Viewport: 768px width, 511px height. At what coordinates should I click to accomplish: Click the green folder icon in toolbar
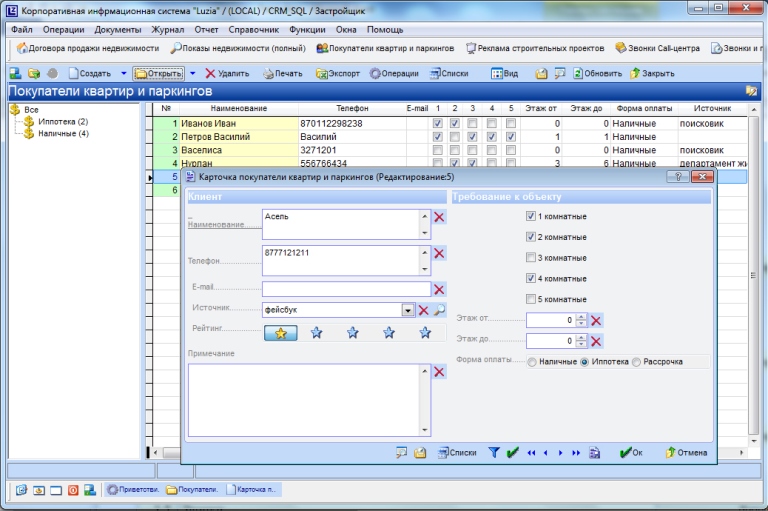[x=34, y=73]
